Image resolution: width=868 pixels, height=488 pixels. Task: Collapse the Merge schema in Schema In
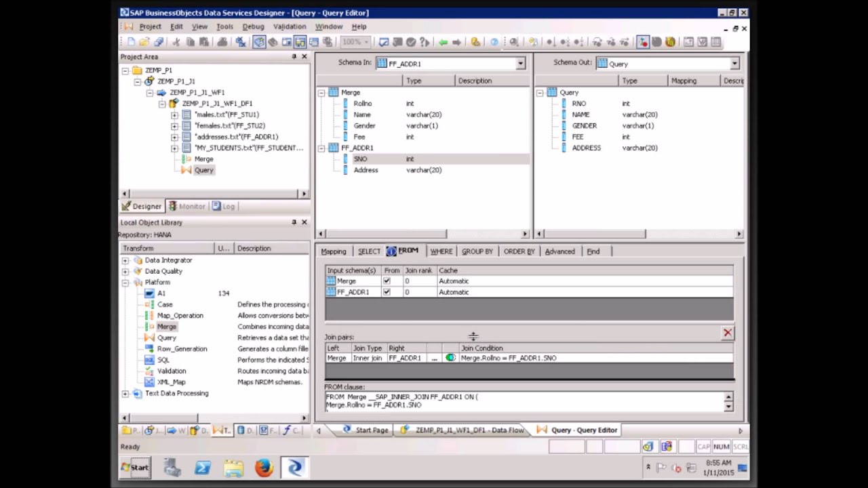pyautogui.click(x=321, y=92)
